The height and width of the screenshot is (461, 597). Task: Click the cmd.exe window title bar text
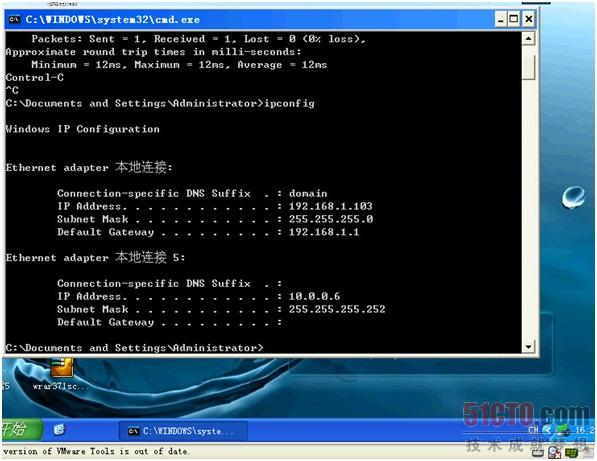(x=113, y=19)
